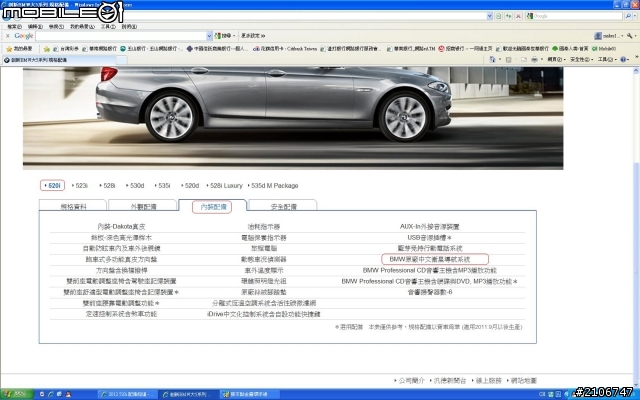The height and width of the screenshot is (400, 640).
Task: Select the 535i model link
Action: coord(162,185)
